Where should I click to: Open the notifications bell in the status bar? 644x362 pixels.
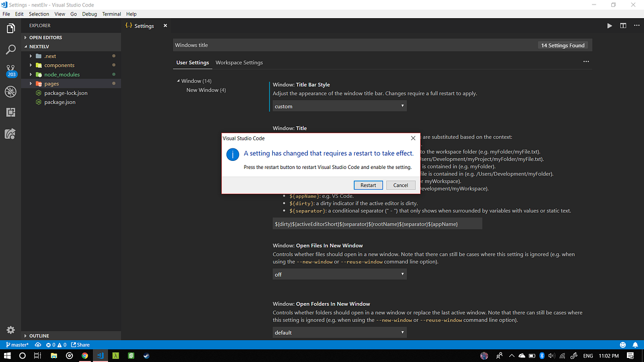636,345
